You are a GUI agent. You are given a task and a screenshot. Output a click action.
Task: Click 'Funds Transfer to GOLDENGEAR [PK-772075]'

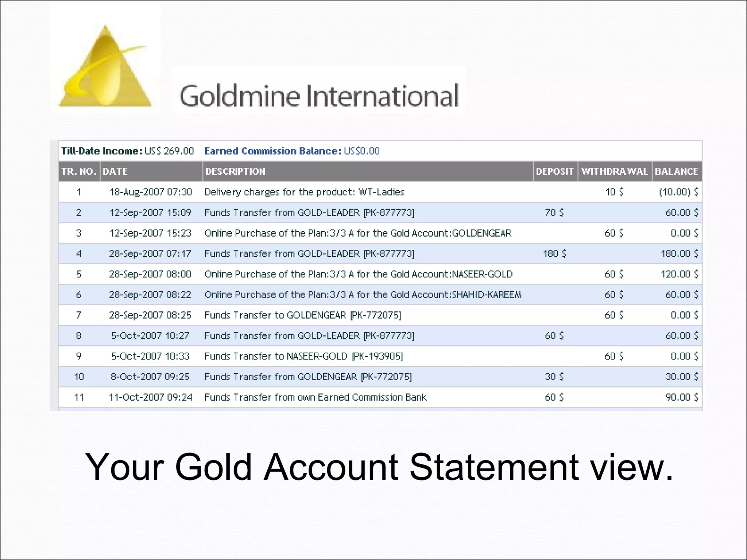click(303, 315)
